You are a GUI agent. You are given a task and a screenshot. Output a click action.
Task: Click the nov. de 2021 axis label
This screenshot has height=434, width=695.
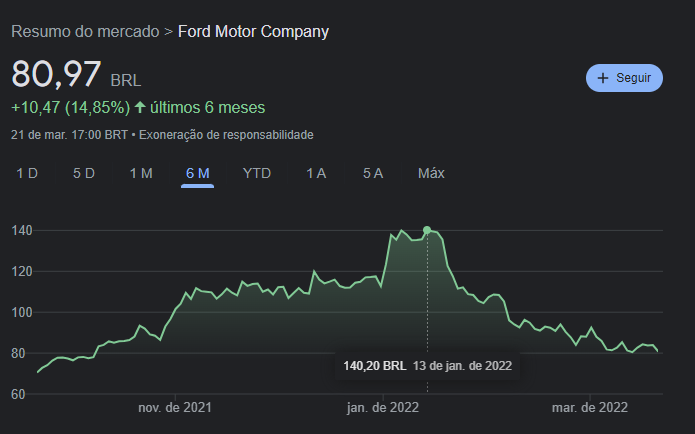click(175, 407)
